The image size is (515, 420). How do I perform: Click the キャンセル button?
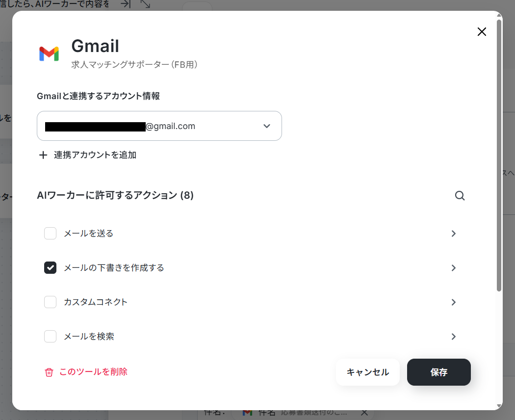367,372
